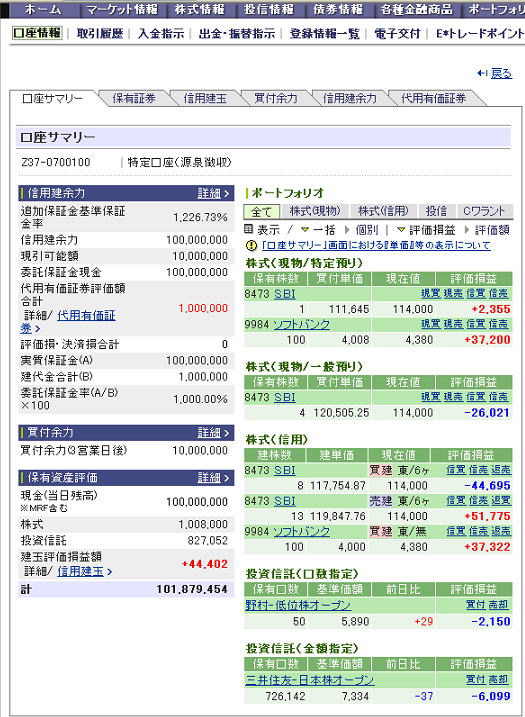The width and height of the screenshot is (525, 717).
Task: Switch to the 信用建玉 tab
Action: coord(205,98)
